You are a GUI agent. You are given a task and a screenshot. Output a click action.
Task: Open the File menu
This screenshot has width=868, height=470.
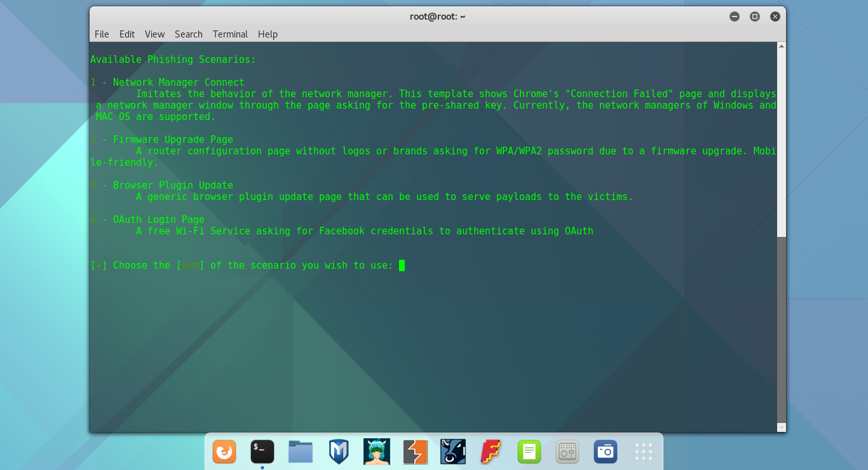[x=102, y=34]
